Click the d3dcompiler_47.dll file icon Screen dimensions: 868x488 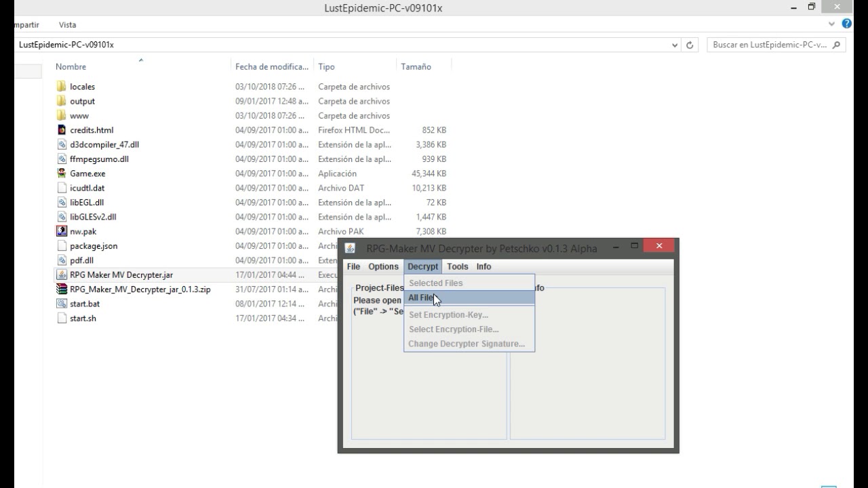pos(62,144)
